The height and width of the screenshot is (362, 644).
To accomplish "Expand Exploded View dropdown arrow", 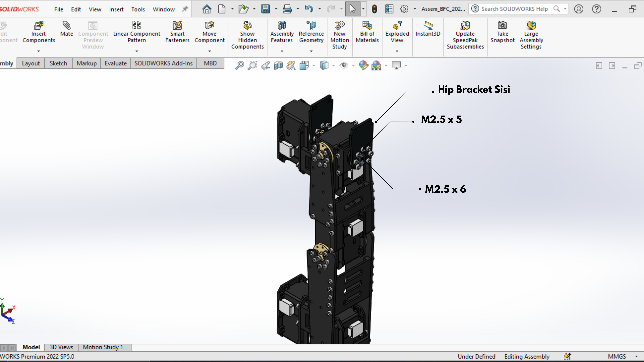I will pyautogui.click(x=397, y=51).
